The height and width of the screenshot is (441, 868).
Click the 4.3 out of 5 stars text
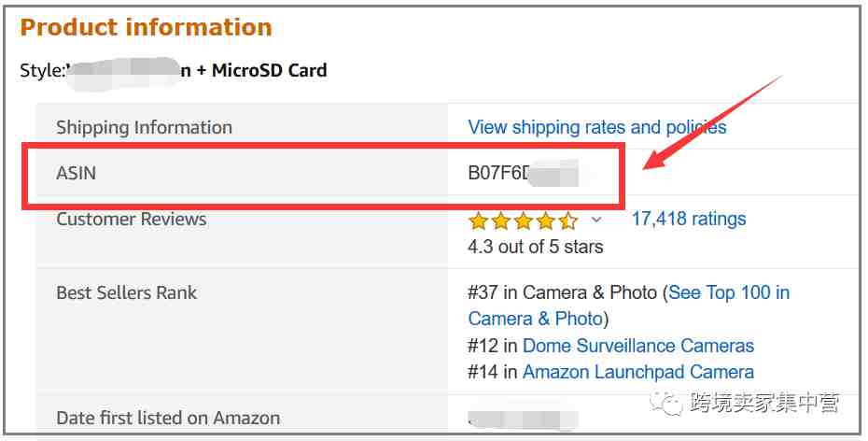pos(536,247)
